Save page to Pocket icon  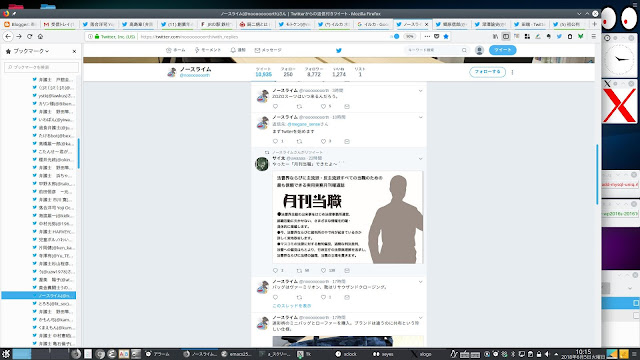(x=436, y=36)
